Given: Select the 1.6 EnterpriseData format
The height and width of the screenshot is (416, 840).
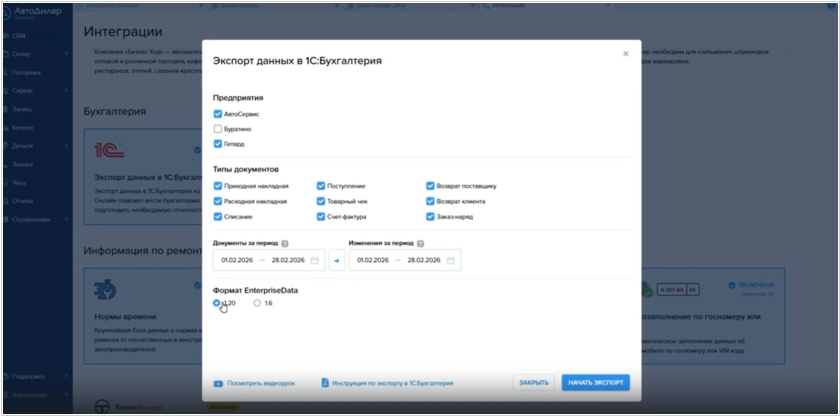Looking at the screenshot, I should pos(257,303).
